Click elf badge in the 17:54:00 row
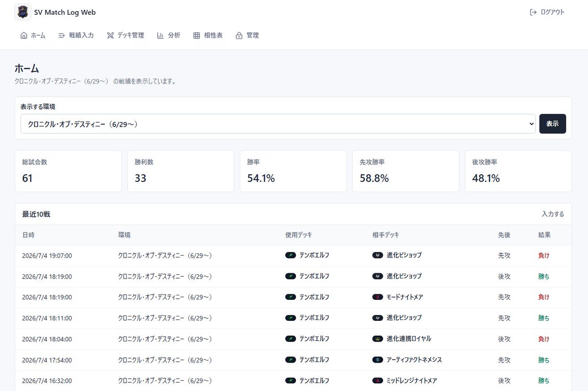The image size is (588, 391). 291,360
